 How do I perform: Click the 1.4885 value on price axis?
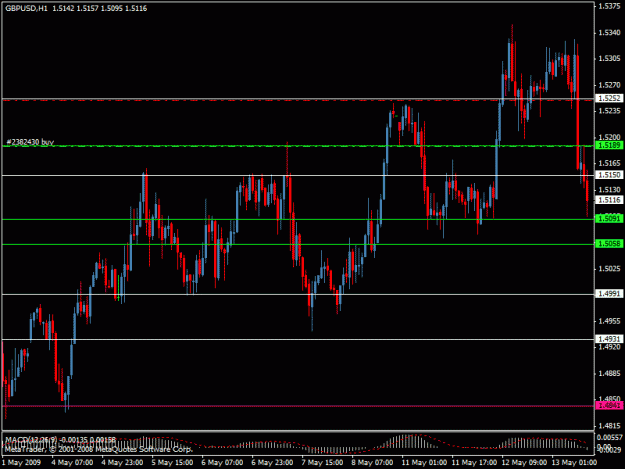609,373
